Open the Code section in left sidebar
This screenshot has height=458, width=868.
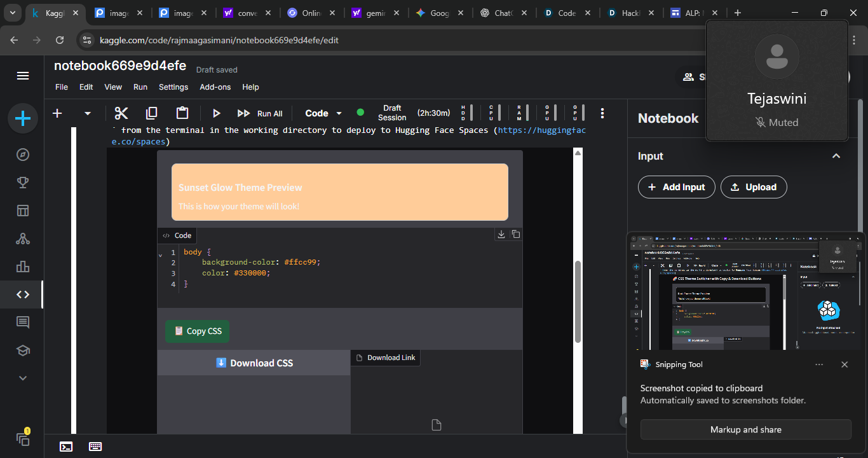click(x=23, y=295)
